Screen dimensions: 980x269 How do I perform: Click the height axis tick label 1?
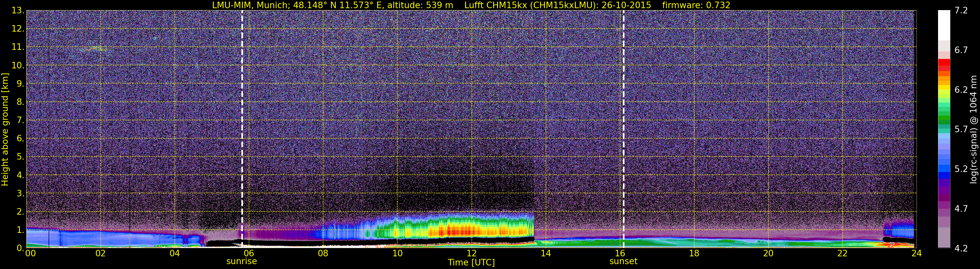coord(20,230)
